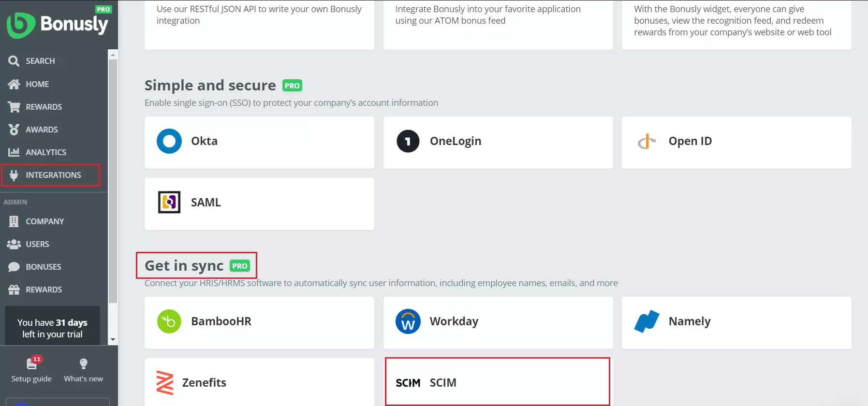Viewport: 868px width, 406px height.
Task: Click the OneLogin logo icon
Action: 408,141
